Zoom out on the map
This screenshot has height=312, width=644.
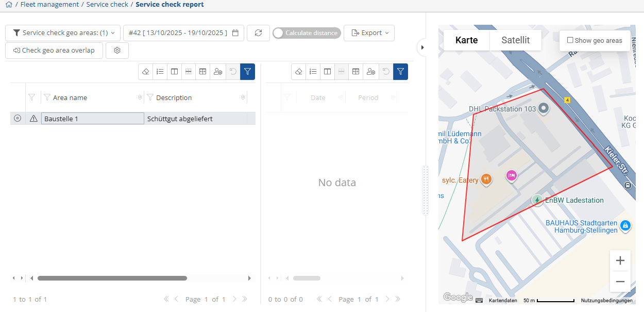620,282
